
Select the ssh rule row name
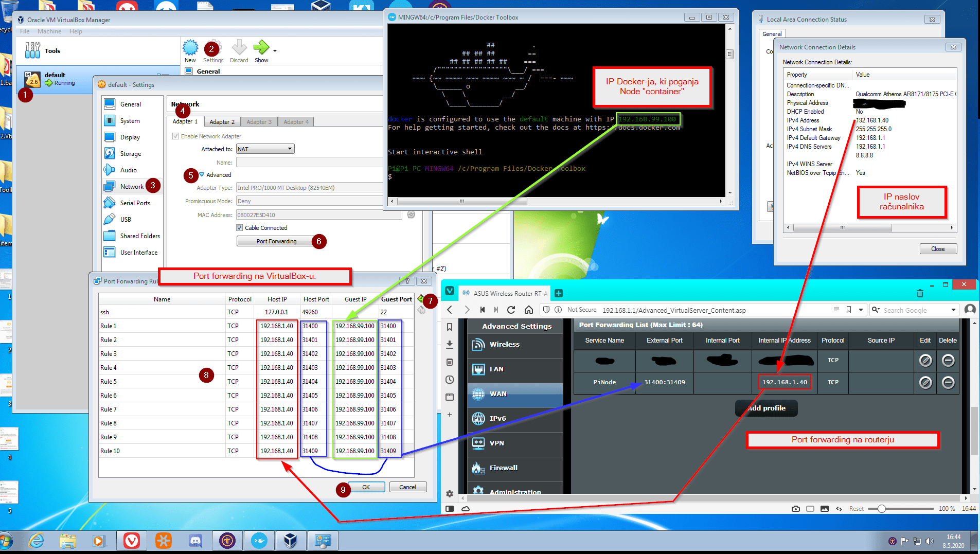pos(104,312)
